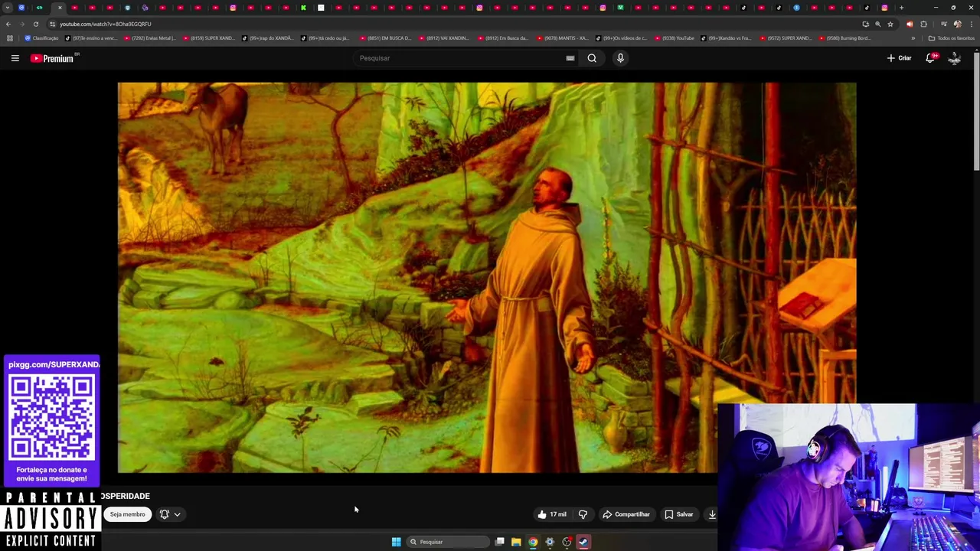Open the Classificação bookmark

pyautogui.click(x=41, y=38)
